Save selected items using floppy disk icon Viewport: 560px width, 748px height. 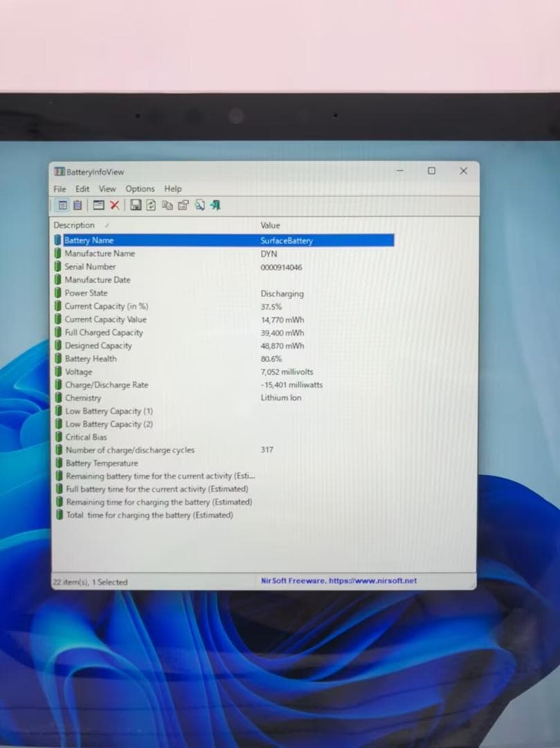coord(135,205)
